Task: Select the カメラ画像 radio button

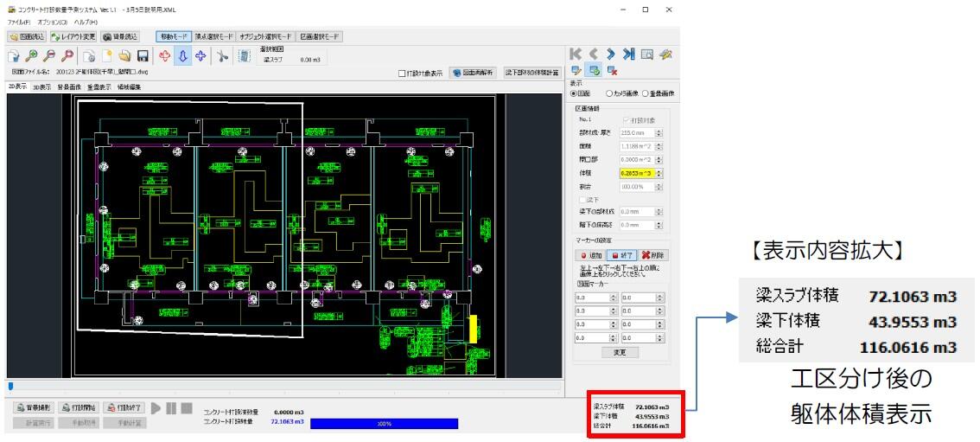Action: click(x=609, y=93)
